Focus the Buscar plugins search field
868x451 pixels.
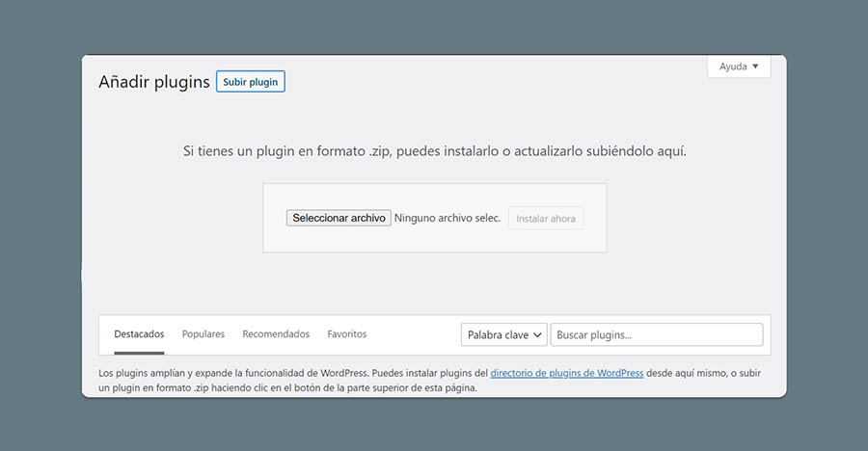656,335
